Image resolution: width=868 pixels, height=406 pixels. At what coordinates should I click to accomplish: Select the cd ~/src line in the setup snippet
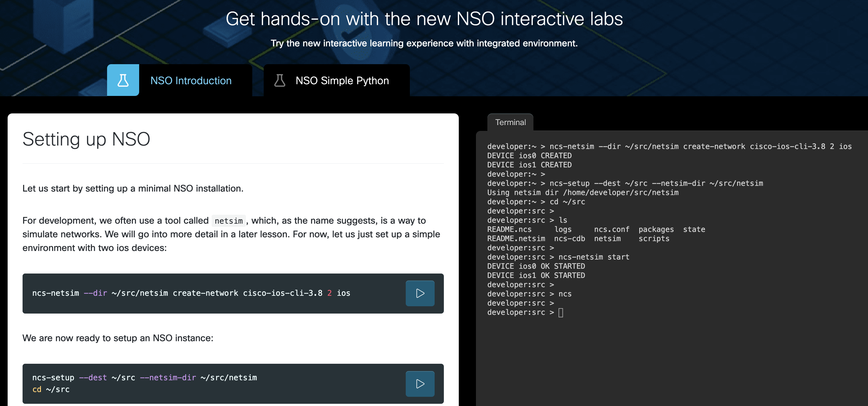click(51, 389)
